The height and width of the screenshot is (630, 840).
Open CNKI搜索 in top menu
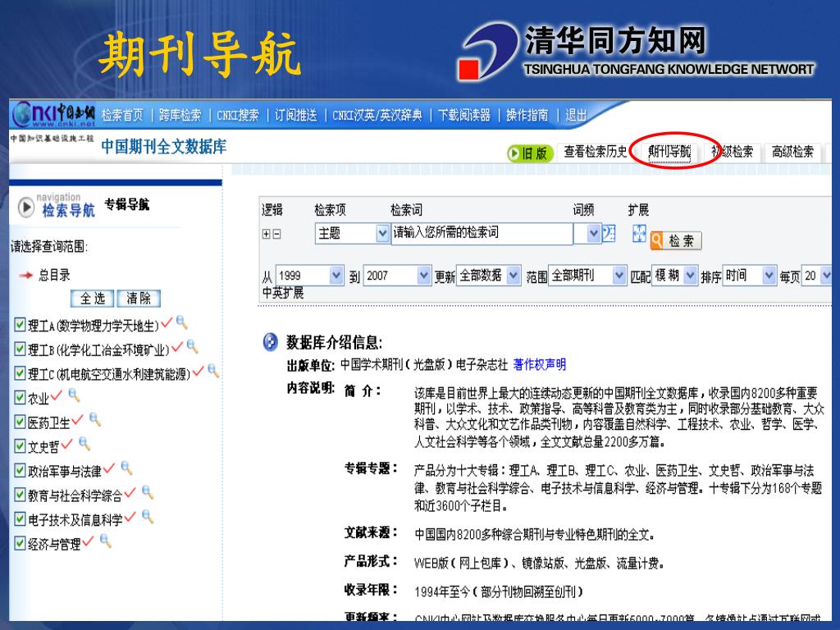238,115
